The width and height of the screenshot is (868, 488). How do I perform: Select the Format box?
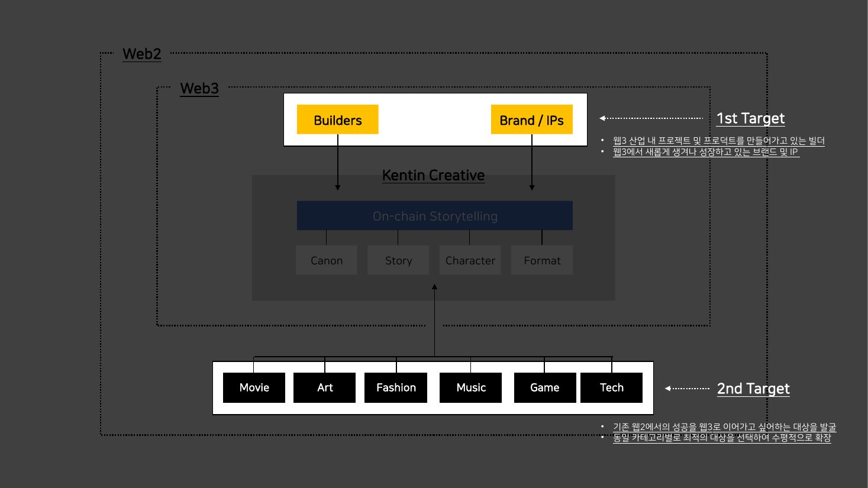coord(542,260)
